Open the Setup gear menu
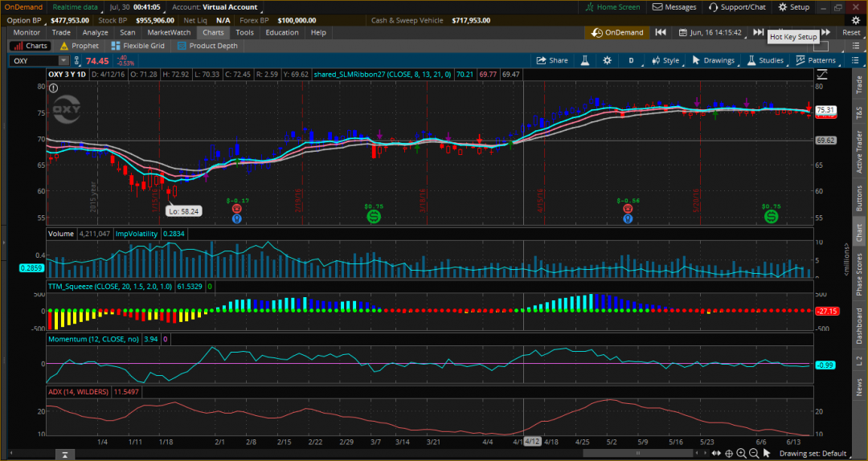Image resolution: width=868 pixels, height=461 pixels. pyautogui.click(x=794, y=7)
